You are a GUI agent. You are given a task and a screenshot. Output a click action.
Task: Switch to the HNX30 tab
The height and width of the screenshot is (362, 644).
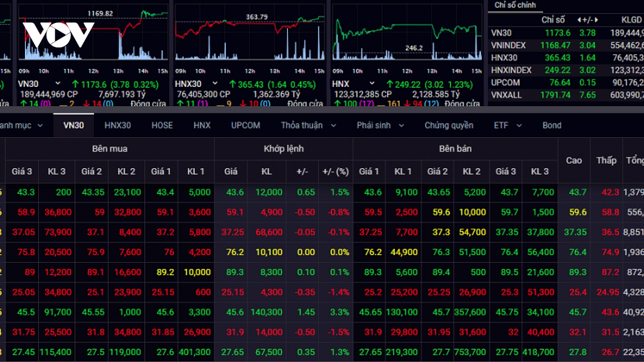pyautogui.click(x=118, y=125)
